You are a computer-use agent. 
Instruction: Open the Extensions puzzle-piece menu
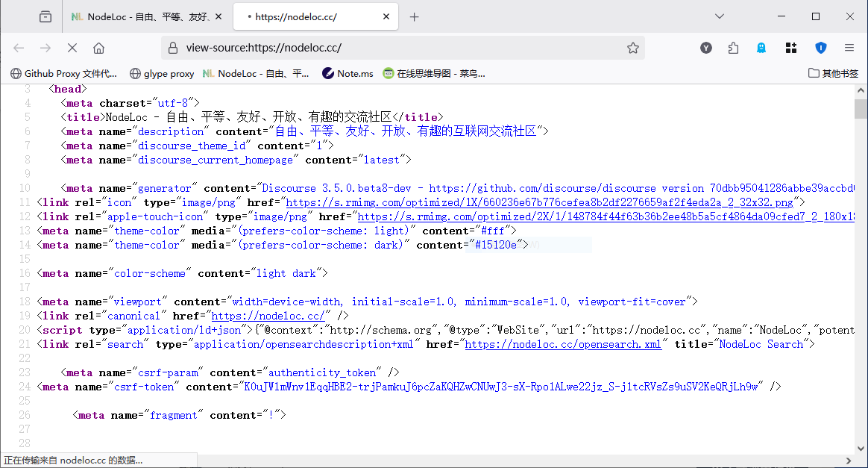coord(734,49)
